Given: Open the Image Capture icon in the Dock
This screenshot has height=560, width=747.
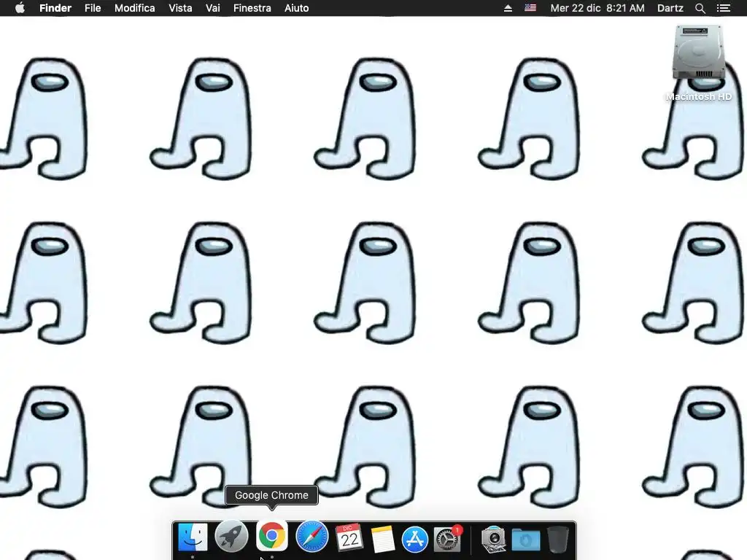Looking at the screenshot, I should click(493, 539).
